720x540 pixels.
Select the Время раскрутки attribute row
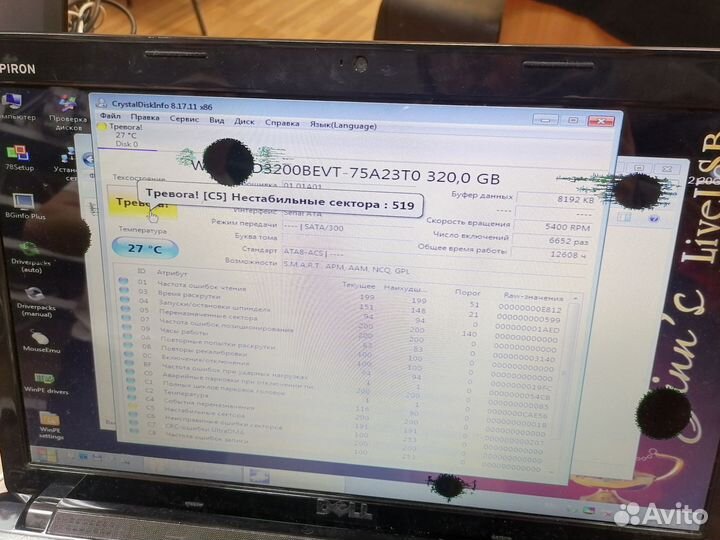click(342, 304)
